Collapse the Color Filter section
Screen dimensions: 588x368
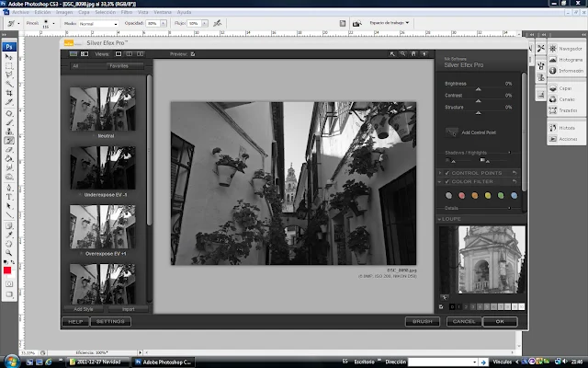[x=439, y=182]
